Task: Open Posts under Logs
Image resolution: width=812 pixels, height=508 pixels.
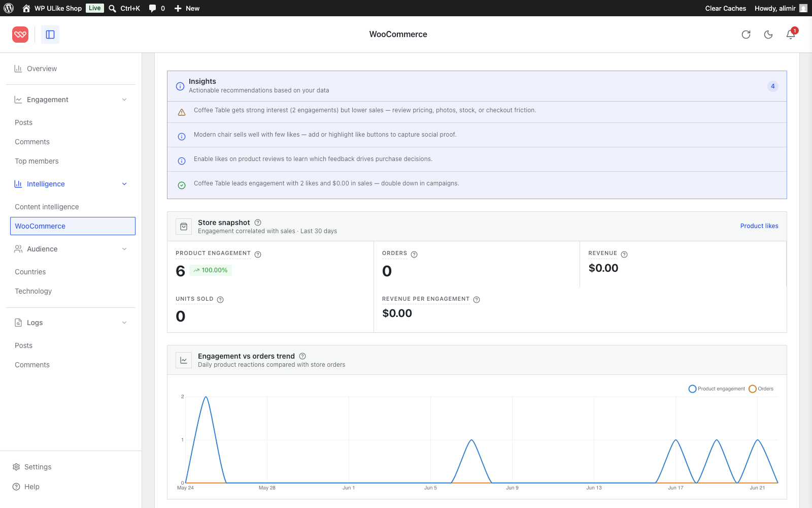Action: pos(23,345)
